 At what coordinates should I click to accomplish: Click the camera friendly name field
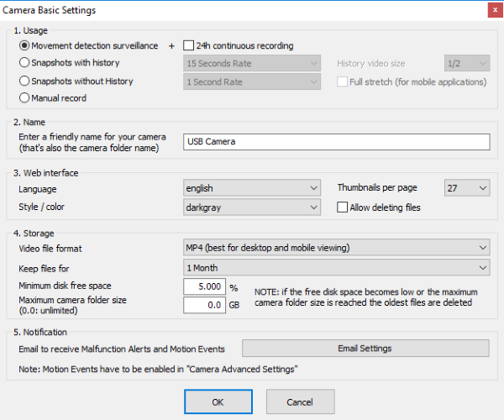336,142
